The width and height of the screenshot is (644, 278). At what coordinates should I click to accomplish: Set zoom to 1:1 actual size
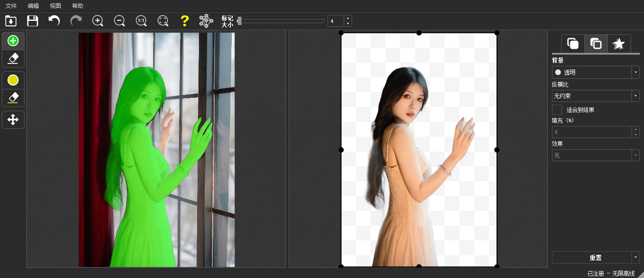point(141,21)
